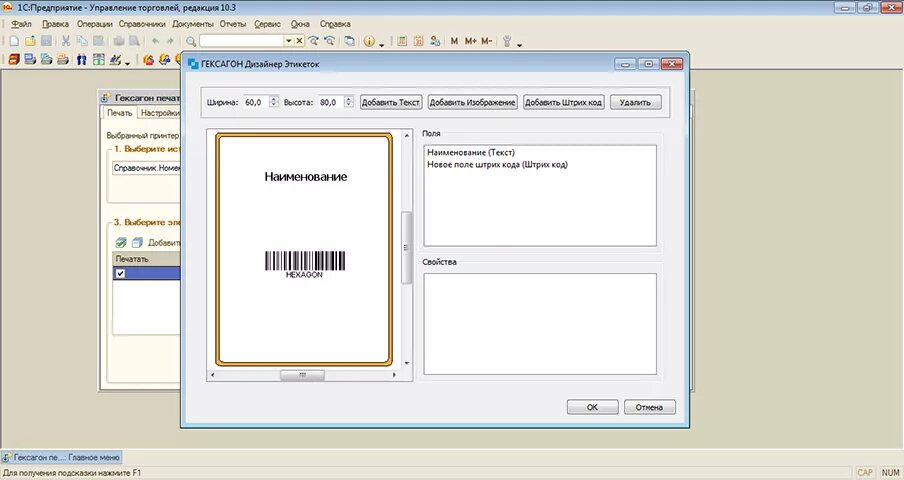The image size is (904, 480).
Task: Click the Добавить Текст button
Action: [390, 102]
